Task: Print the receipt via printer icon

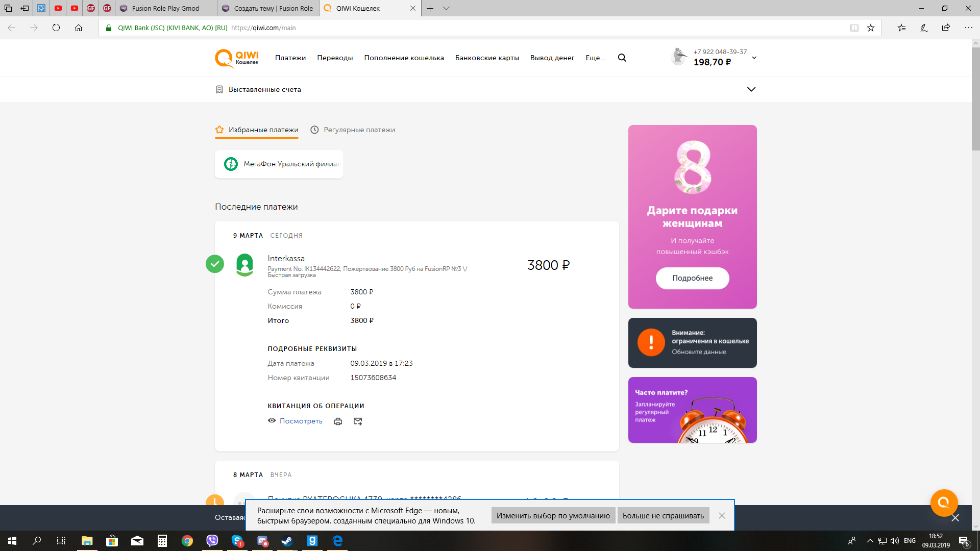Action: [338, 421]
